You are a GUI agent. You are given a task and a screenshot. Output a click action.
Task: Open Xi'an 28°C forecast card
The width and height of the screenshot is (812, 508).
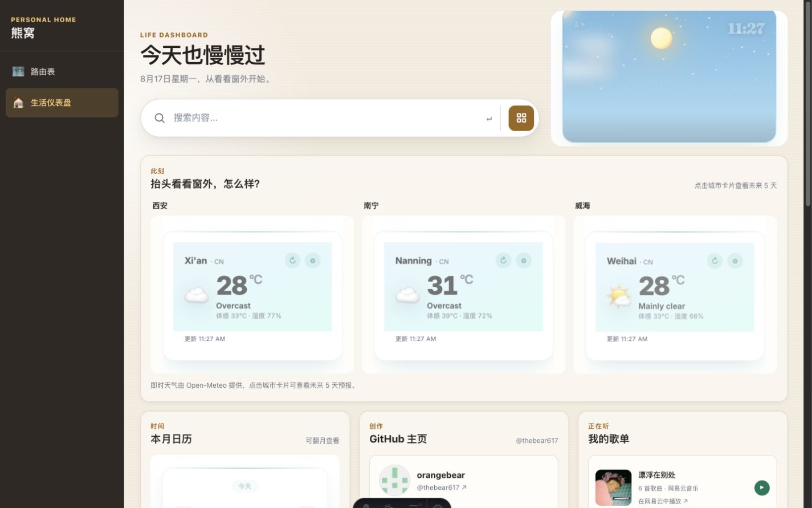pyautogui.click(x=252, y=295)
